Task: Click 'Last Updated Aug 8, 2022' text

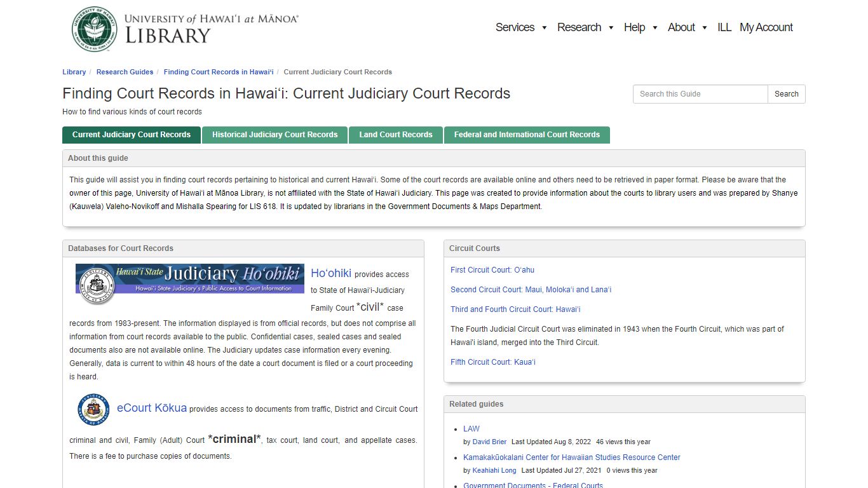Action: (x=551, y=442)
